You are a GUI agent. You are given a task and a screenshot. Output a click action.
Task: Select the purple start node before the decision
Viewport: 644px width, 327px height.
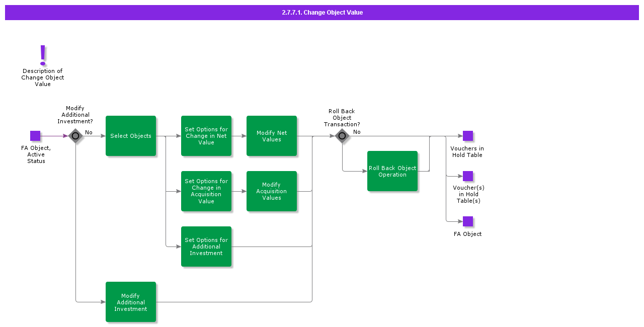coord(35,136)
